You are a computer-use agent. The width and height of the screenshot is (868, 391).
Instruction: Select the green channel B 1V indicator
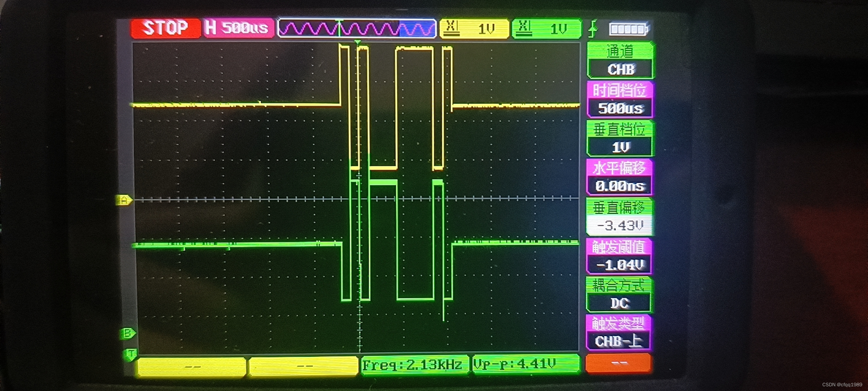tap(546, 29)
